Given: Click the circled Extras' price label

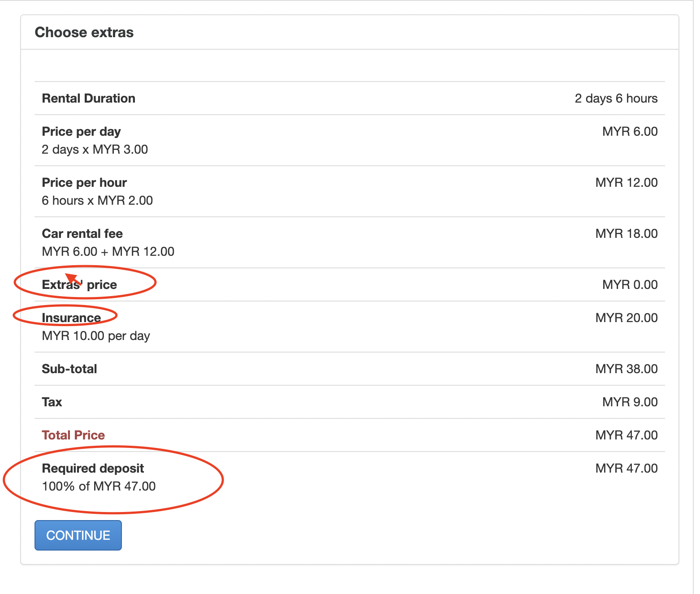Looking at the screenshot, I should (79, 284).
